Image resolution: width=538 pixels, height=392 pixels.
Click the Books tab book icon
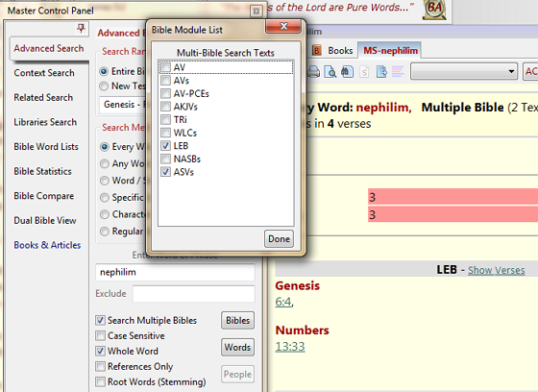317,51
